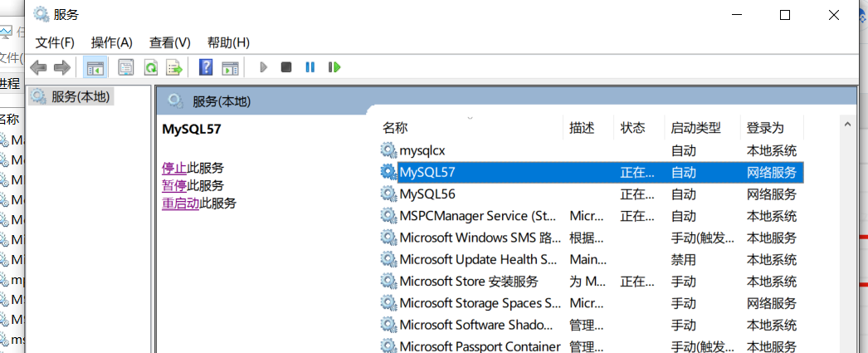Open 查看(V) menu
The width and height of the screenshot is (868, 353).
[x=170, y=42]
